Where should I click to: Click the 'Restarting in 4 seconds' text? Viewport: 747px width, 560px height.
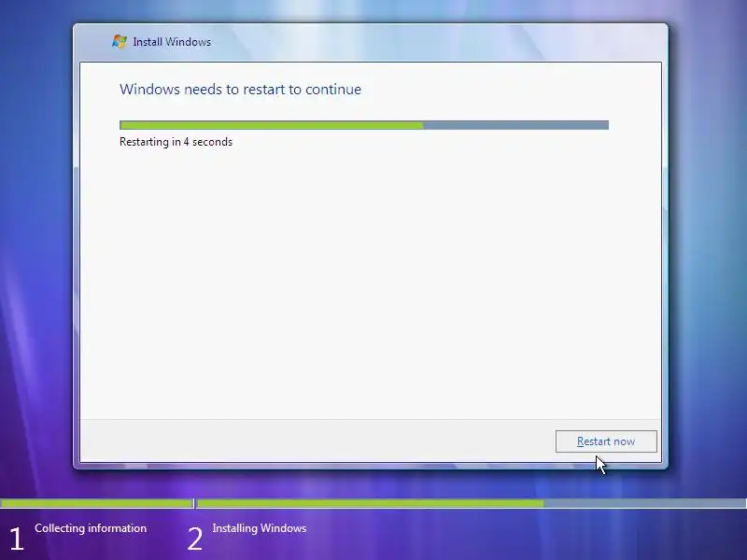click(176, 142)
